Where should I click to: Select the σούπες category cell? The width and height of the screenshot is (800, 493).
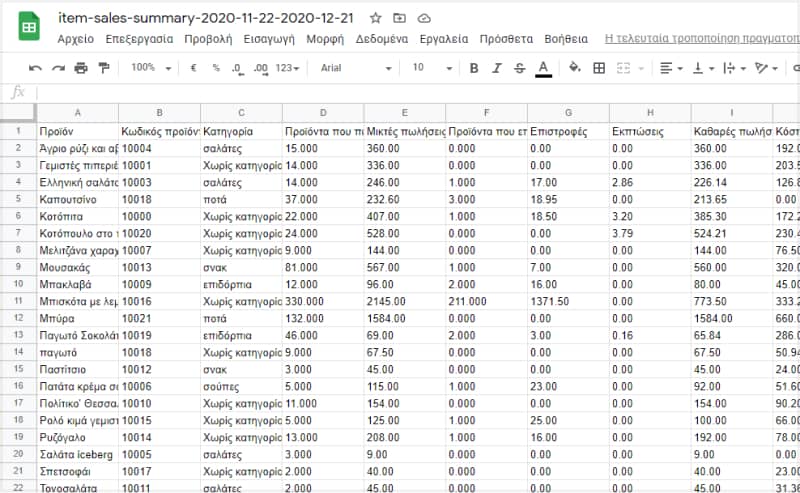click(241, 386)
